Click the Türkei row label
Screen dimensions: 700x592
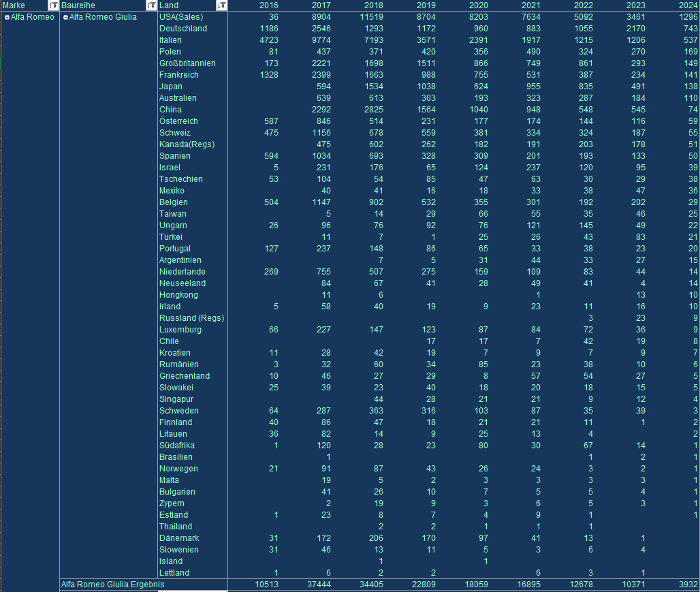point(171,237)
